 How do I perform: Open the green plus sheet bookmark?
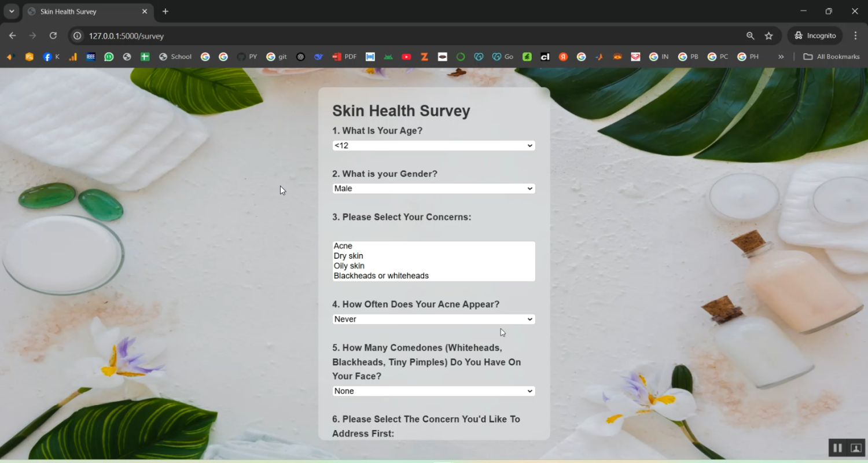coord(145,57)
